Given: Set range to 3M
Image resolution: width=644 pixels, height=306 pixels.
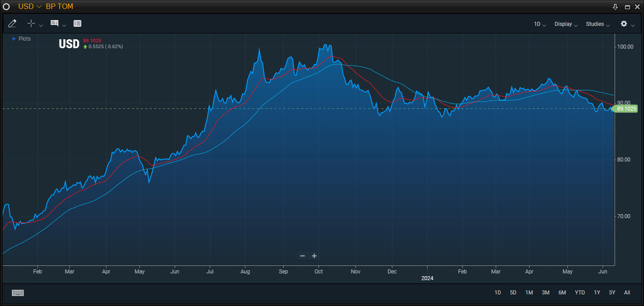Looking at the screenshot, I should [x=546, y=293].
